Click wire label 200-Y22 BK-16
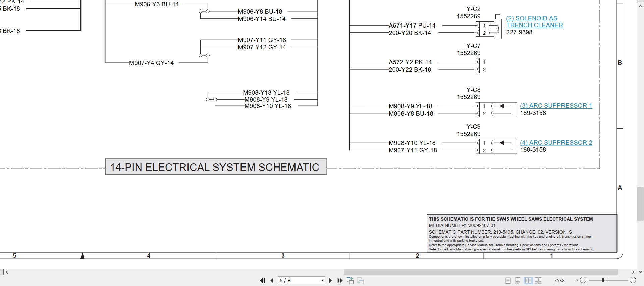 point(410,70)
